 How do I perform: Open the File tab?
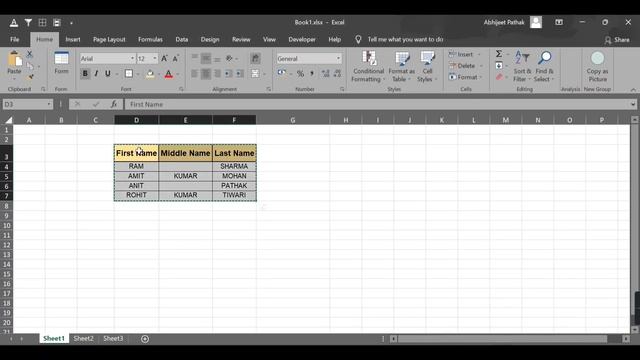[15, 40]
